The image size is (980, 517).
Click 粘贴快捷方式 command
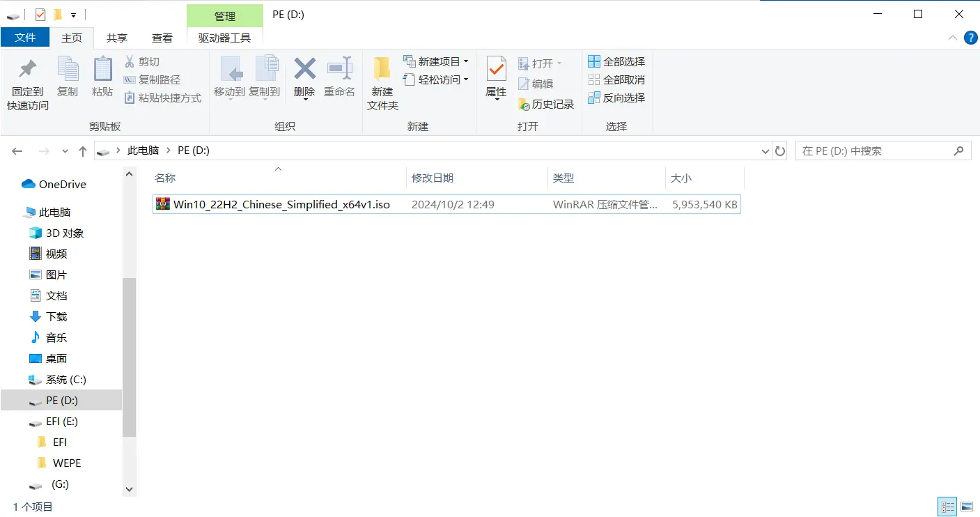[162, 98]
